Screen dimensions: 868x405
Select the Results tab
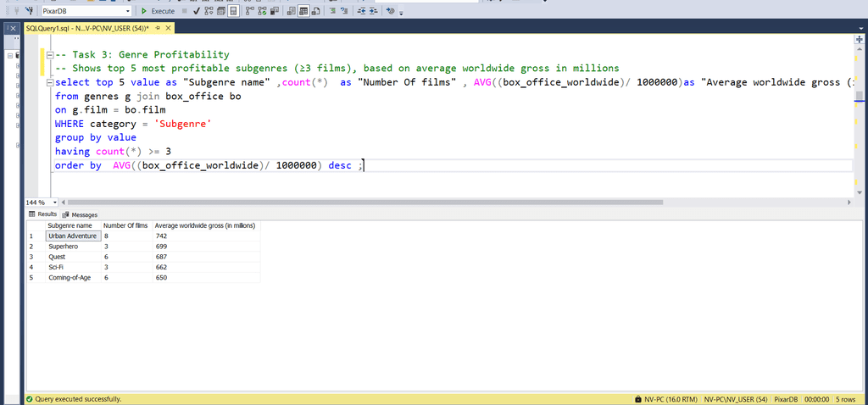click(x=43, y=214)
